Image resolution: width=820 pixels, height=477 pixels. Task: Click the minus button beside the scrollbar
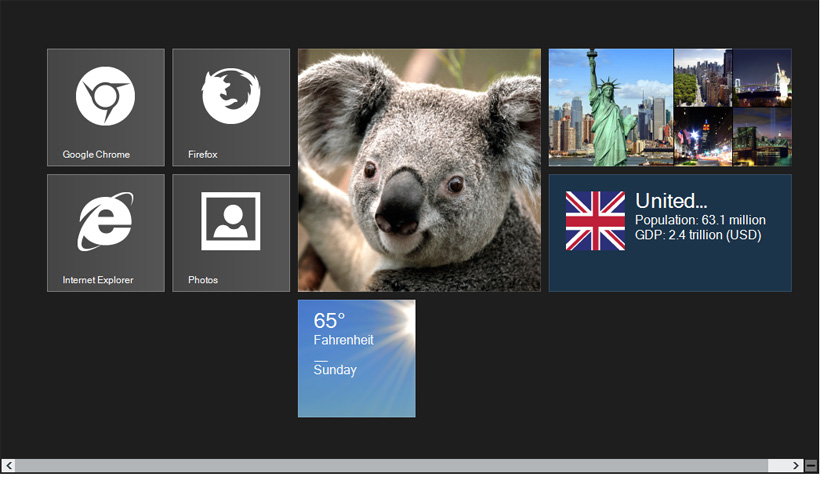pyautogui.click(x=811, y=465)
